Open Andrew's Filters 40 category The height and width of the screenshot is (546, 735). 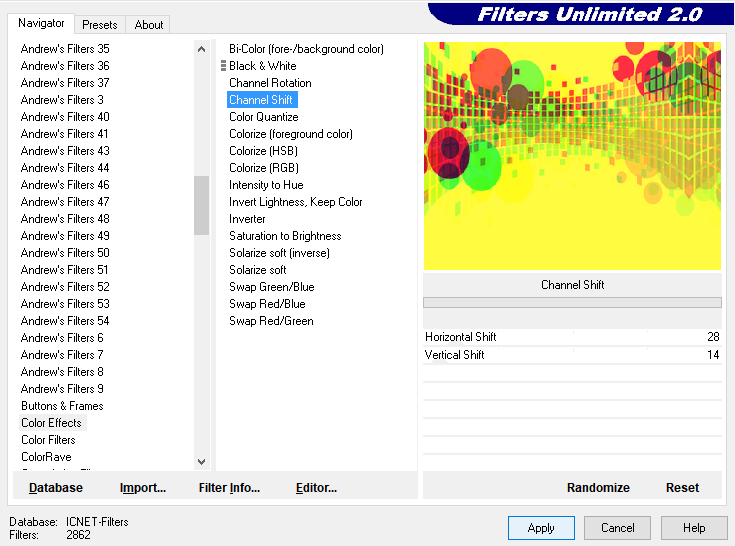tap(65, 117)
